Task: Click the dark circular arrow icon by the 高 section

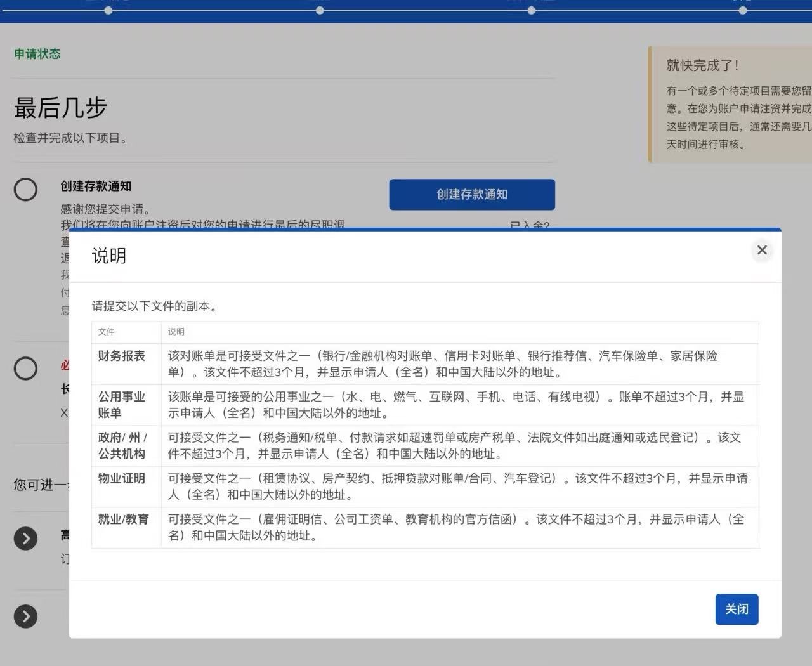Action: coord(25,538)
